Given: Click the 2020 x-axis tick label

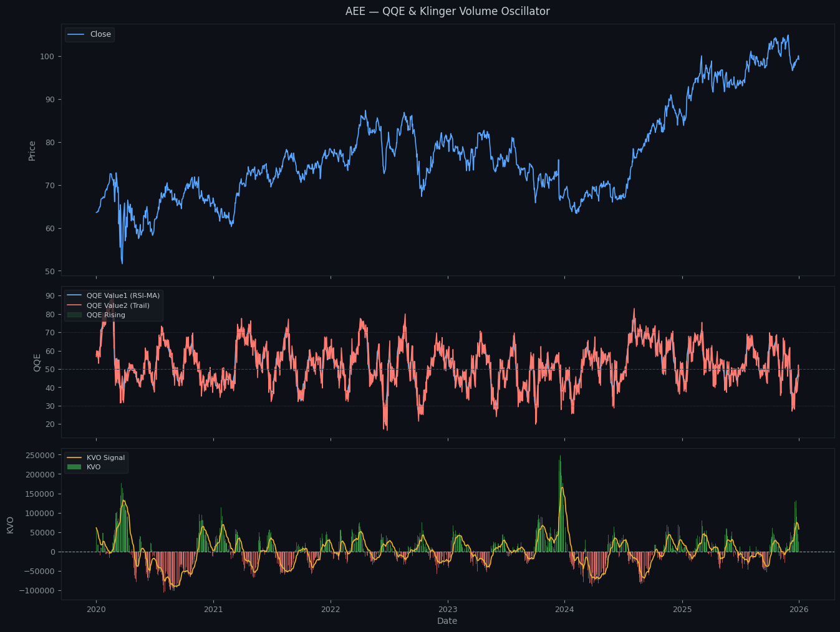Looking at the screenshot, I should pos(96,609).
